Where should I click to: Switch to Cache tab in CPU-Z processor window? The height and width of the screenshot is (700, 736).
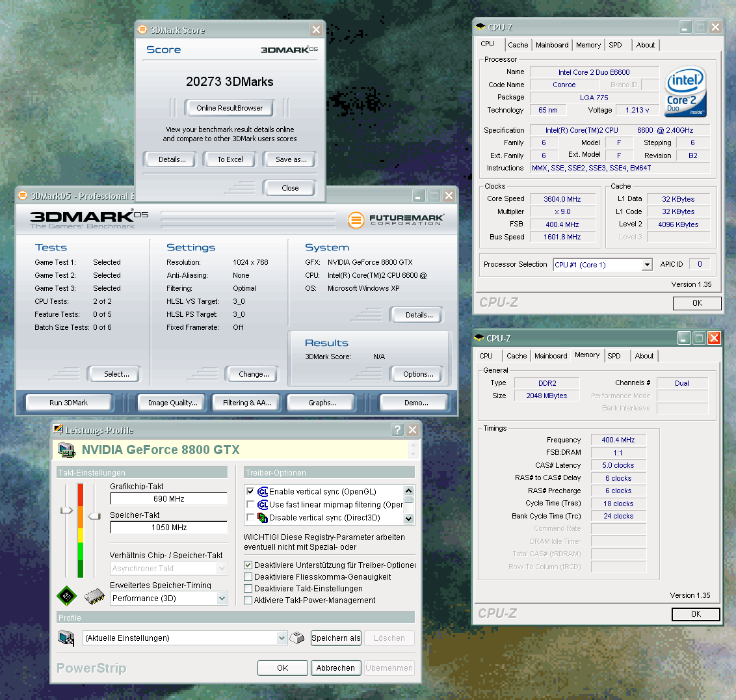click(518, 45)
